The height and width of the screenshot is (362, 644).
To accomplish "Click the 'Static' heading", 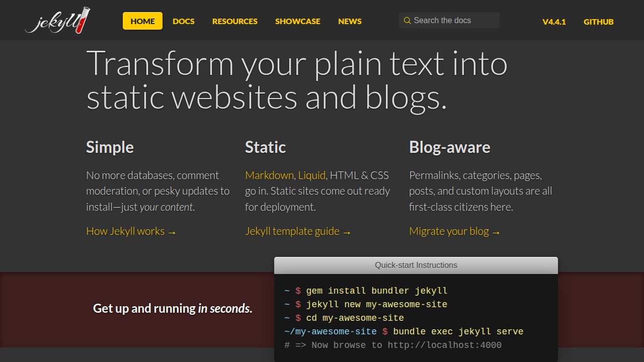I will pyautogui.click(x=265, y=147).
